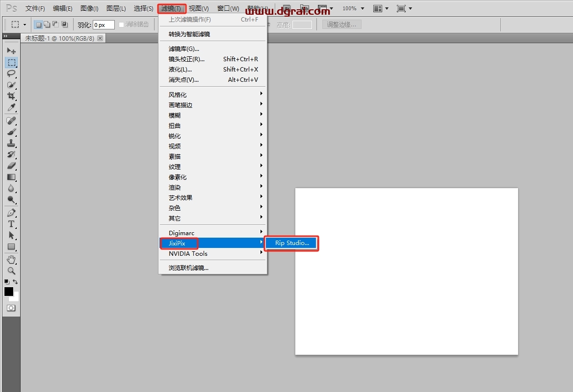Expand the 风格化 filter submenu
Image resolution: width=573 pixels, height=392 pixels.
(x=213, y=95)
